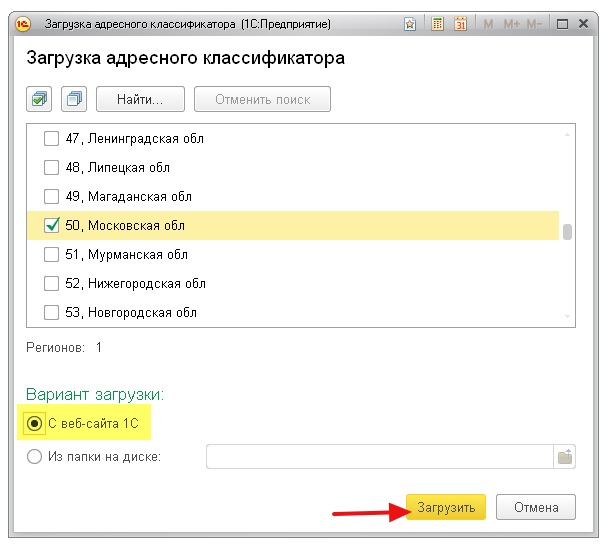Click the "Вариант загрузки:" heading

point(95,394)
